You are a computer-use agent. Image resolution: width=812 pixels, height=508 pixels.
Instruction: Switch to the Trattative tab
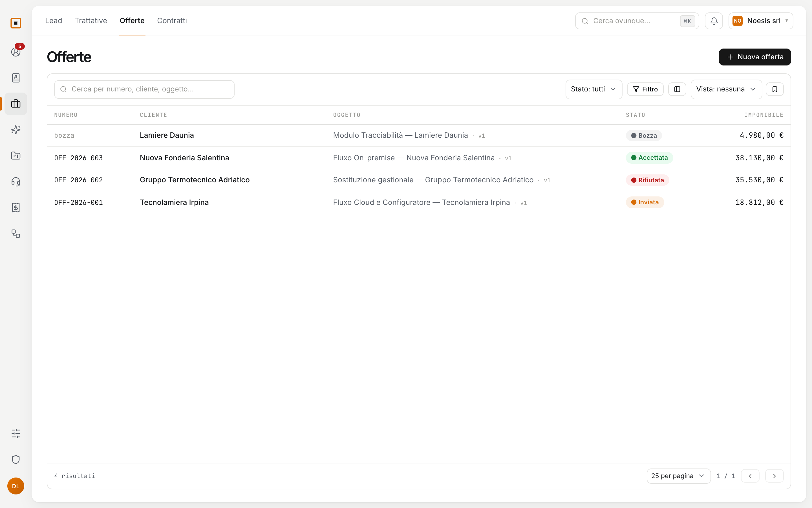click(x=91, y=21)
